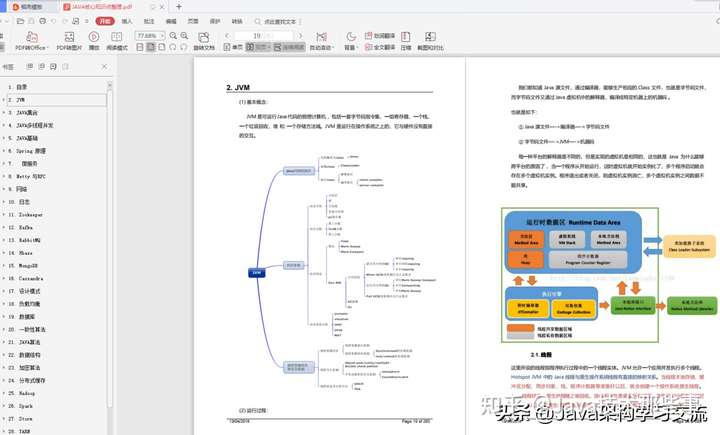The height and width of the screenshot is (435, 720).
Task: Select the 编辑 ribbon tab
Action: point(171,22)
